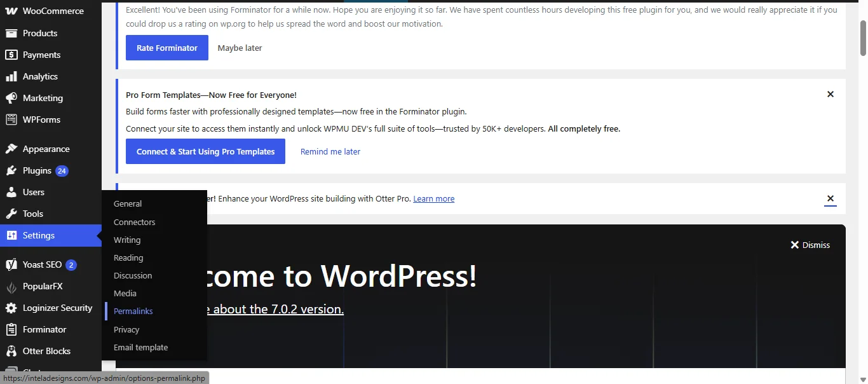
Task: Click the Payments dollar icon
Action: (x=11, y=55)
